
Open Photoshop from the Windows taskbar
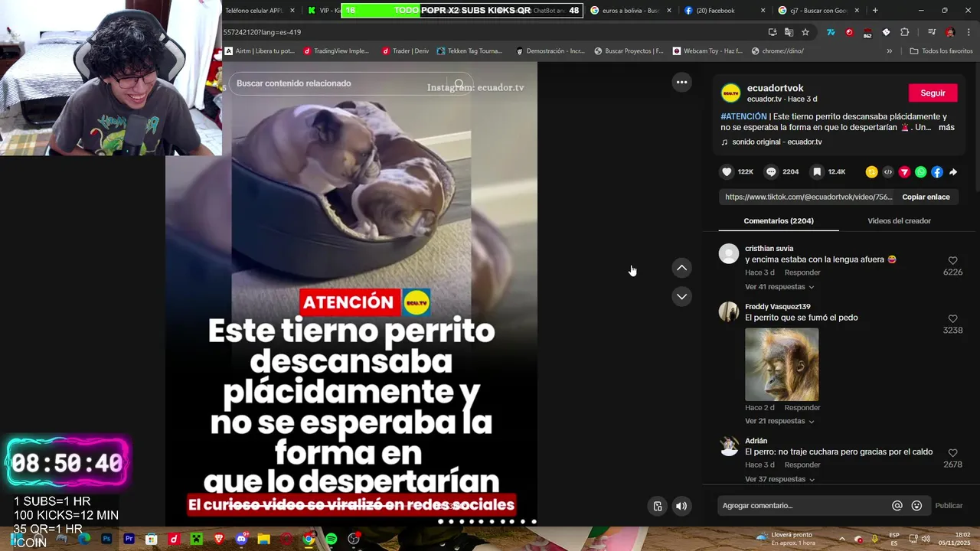[x=106, y=539]
